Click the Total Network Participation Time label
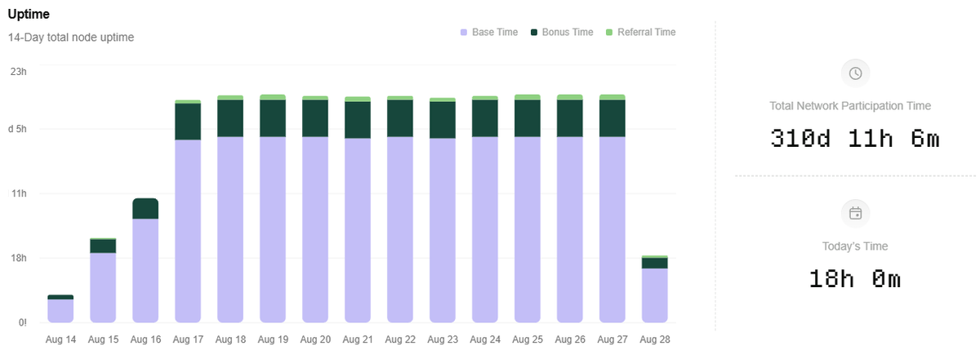 coord(850,106)
